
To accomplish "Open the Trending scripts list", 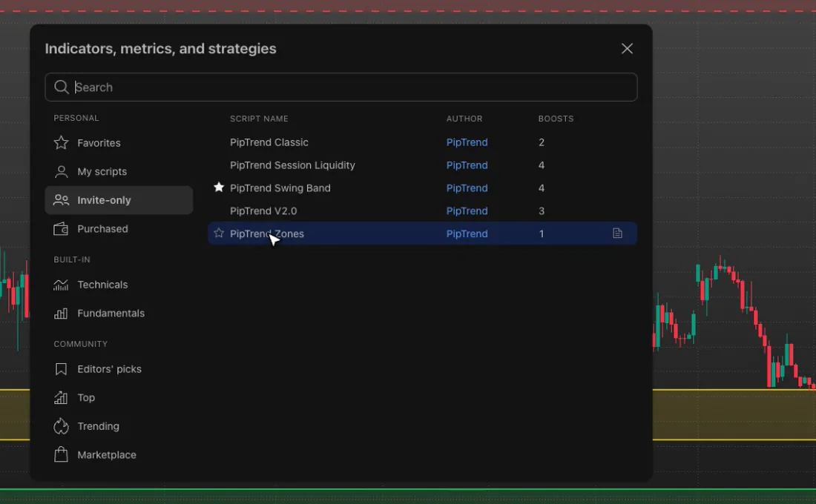I will tap(119, 426).
